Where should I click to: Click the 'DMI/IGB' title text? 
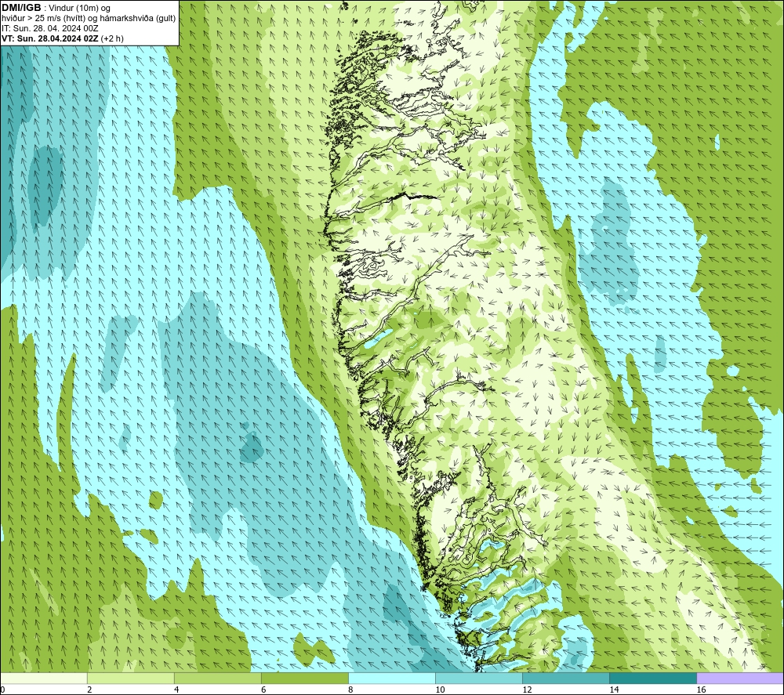[x=21, y=8]
